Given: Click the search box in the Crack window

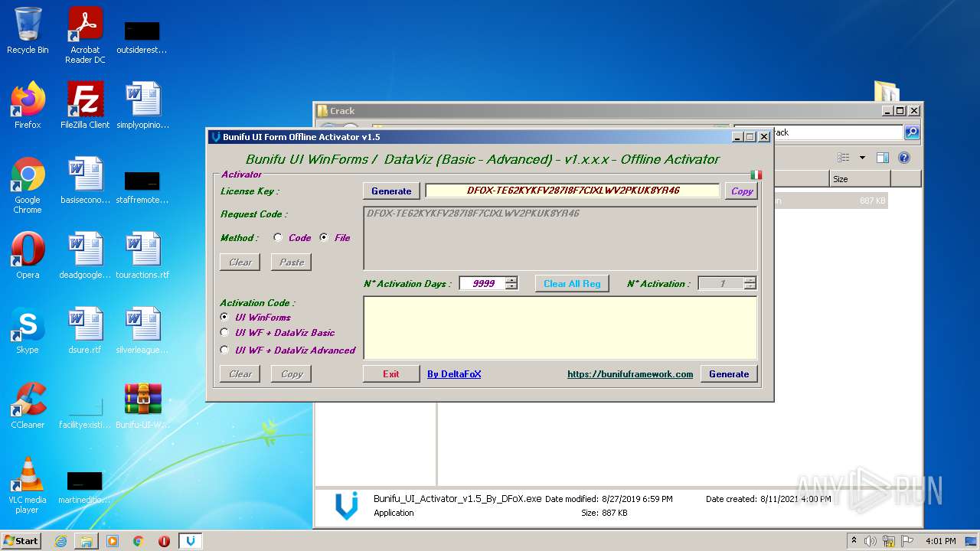Looking at the screenshot, I should click(818, 132).
